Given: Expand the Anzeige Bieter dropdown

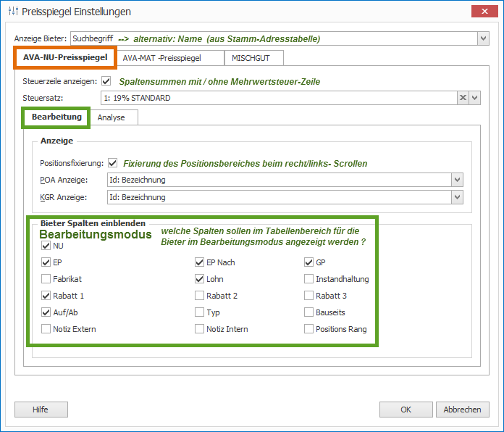Looking at the screenshot, I should click(483, 38).
